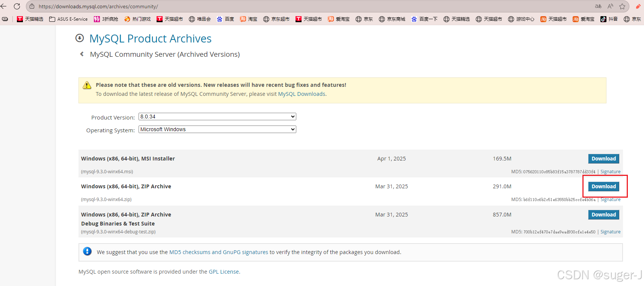Download the 291.0M ZIP Archive
644x286 pixels.
(603, 186)
